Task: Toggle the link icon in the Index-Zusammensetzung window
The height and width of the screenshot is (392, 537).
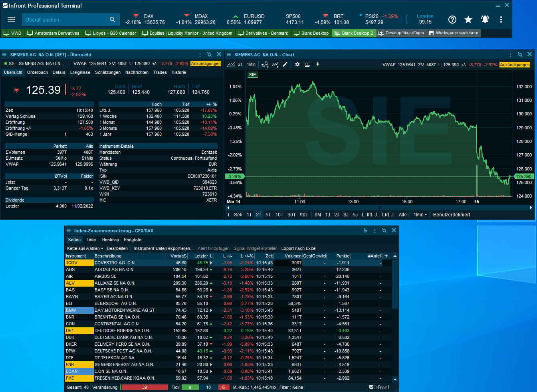Action: click(x=384, y=231)
